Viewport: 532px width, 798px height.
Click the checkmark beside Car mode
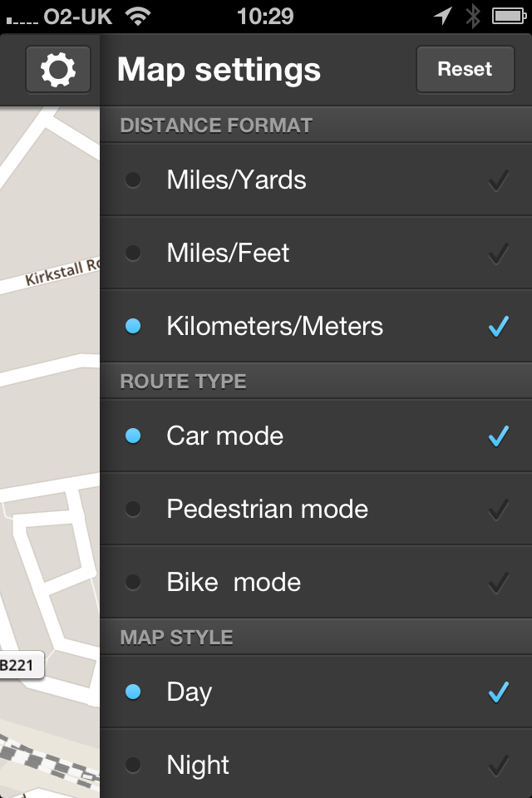coord(497,435)
